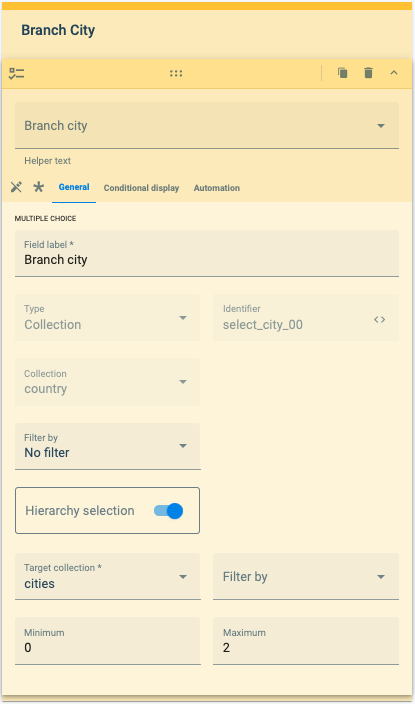The height and width of the screenshot is (704, 415).
Task: Open the Type dropdown
Action: (107, 317)
